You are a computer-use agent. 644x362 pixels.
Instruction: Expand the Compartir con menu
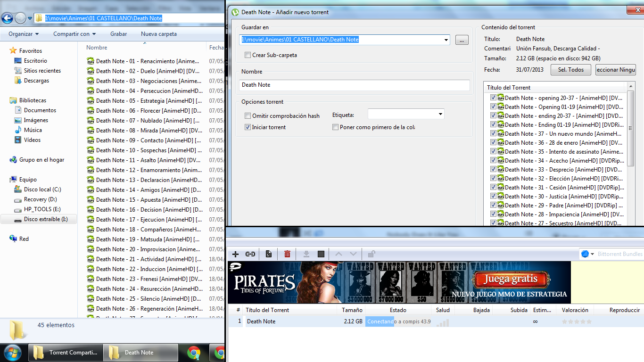[74, 34]
